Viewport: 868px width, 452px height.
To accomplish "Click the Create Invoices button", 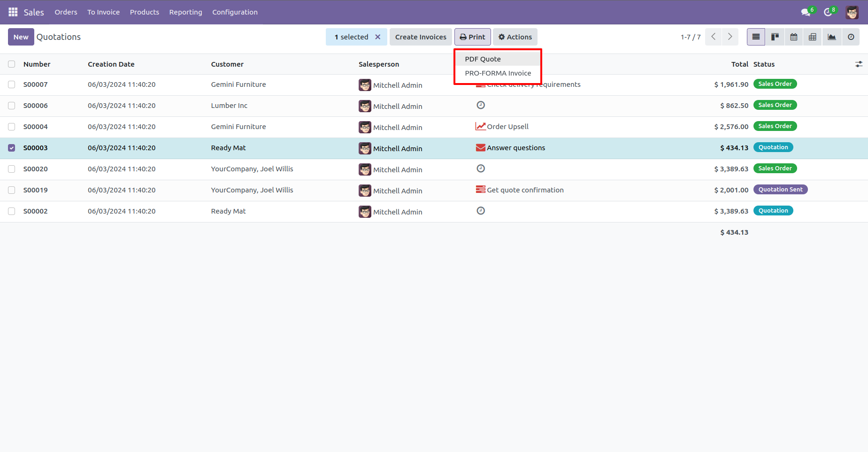I will (420, 37).
